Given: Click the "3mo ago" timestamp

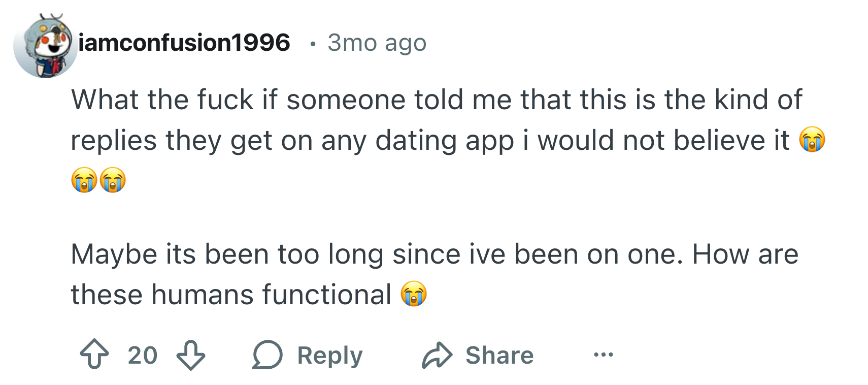Looking at the screenshot, I should [377, 43].
